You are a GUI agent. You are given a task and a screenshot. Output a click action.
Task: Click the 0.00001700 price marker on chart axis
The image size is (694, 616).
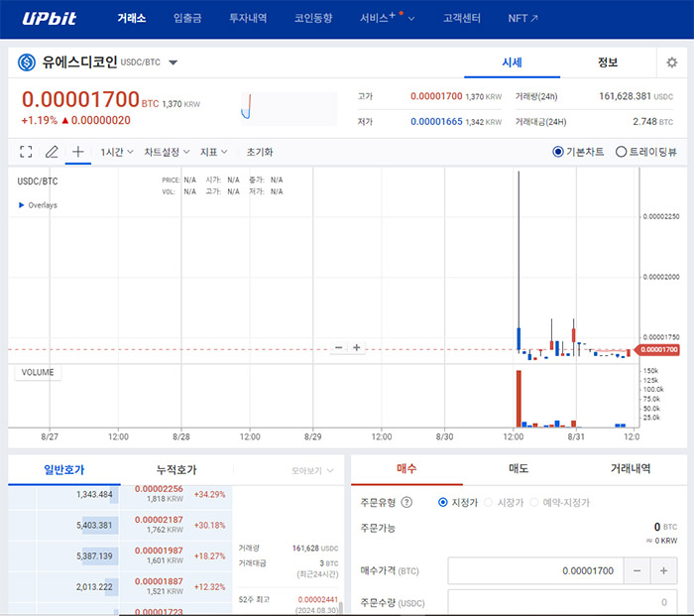tap(657, 350)
